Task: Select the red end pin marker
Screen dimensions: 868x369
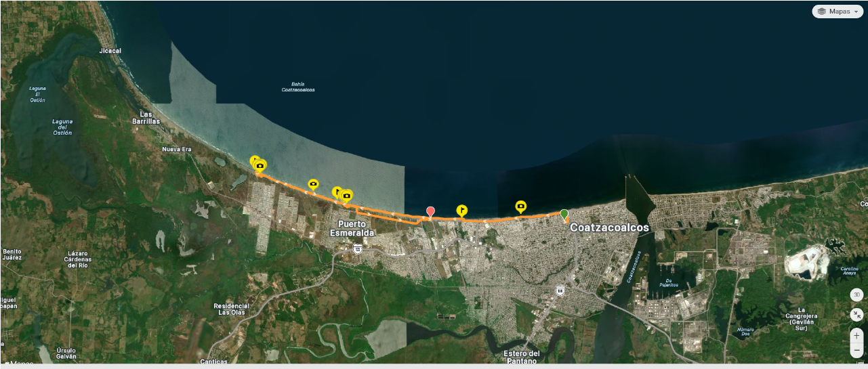Action: click(430, 211)
